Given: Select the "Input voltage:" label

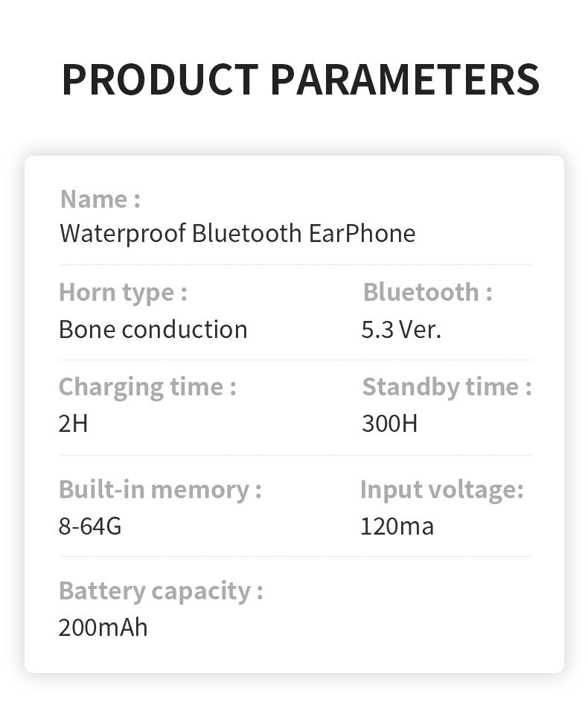Looking at the screenshot, I should click(441, 489).
